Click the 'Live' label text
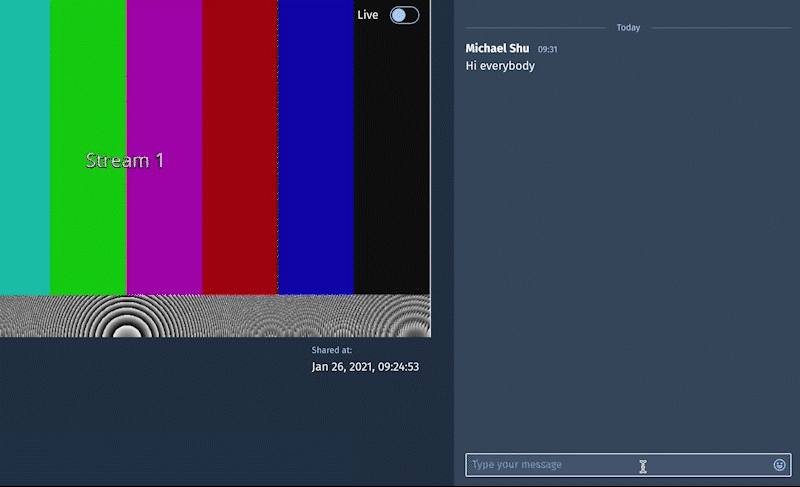 point(368,15)
